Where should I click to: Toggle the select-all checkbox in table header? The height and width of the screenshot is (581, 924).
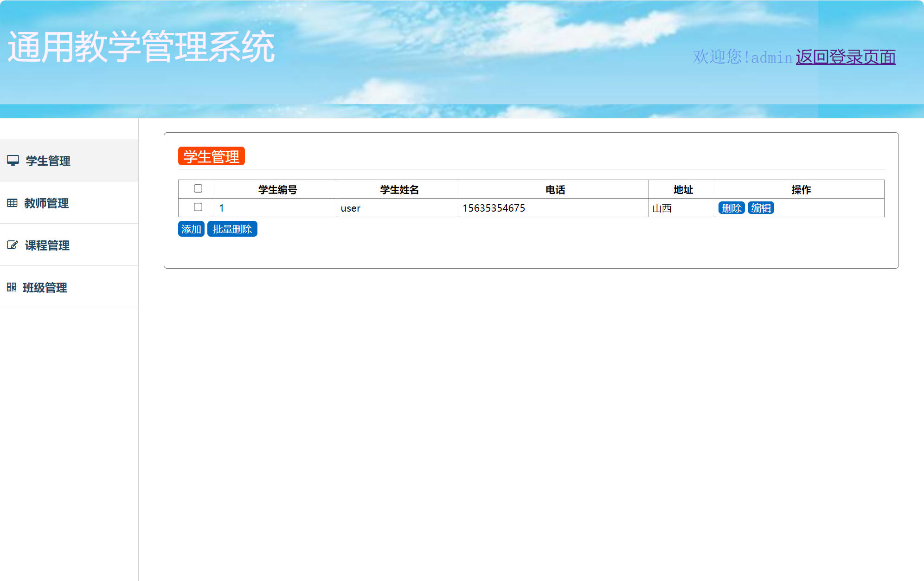pos(199,188)
